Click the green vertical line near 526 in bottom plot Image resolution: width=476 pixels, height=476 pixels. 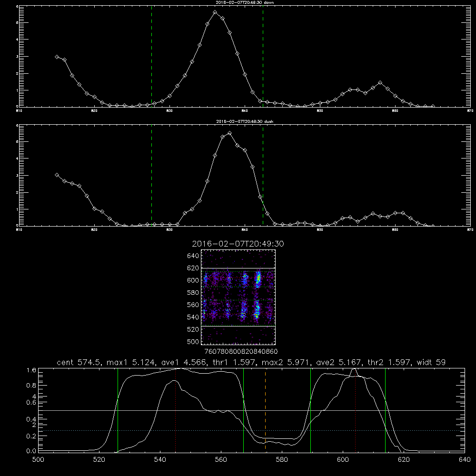click(x=118, y=410)
